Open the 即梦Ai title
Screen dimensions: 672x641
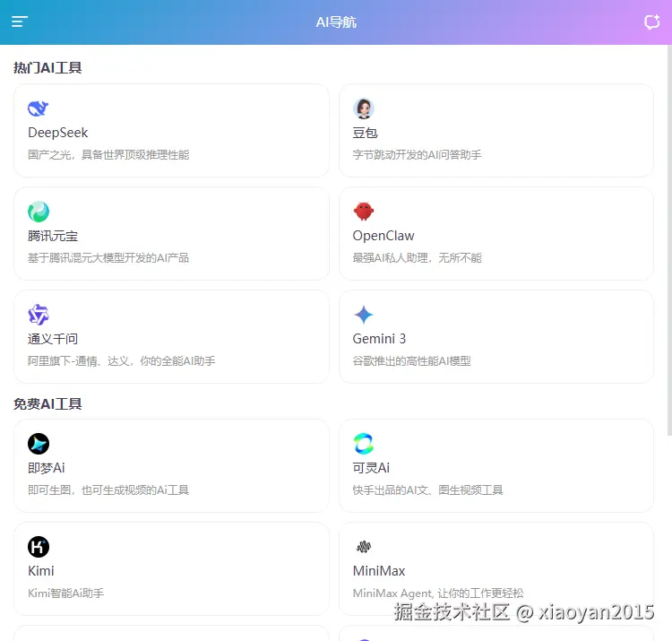(x=47, y=468)
